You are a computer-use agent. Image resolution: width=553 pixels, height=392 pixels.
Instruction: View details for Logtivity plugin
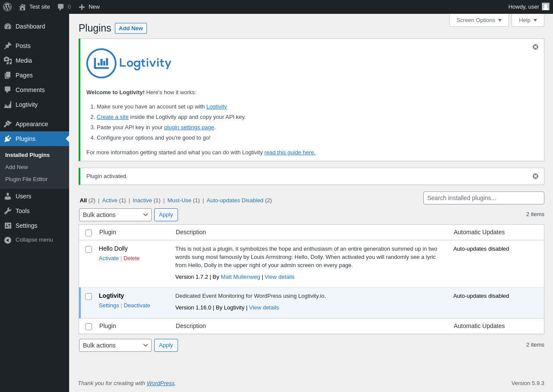(264, 307)
